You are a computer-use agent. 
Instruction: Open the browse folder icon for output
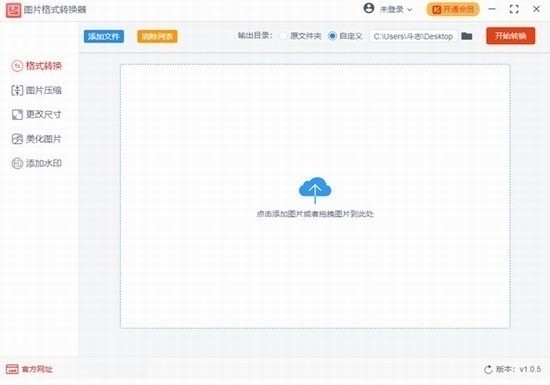[467, 36]
